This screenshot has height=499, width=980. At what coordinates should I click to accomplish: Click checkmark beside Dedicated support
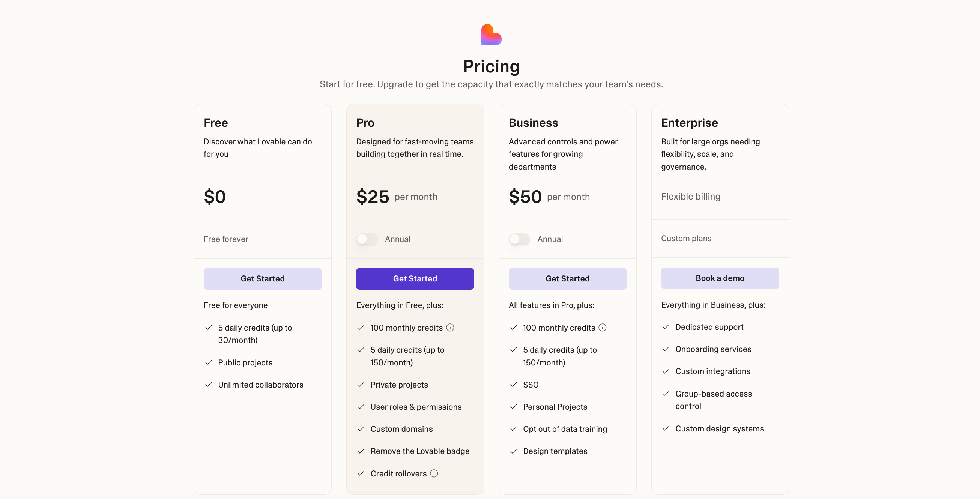click(x=666, y=327)
